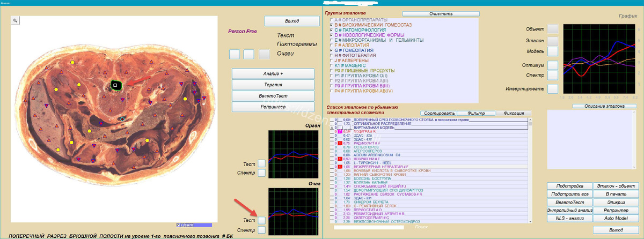The image size is (644, 239).
Task: Select the ВИРТУАЛЬНАЯ МОДЕЛЬ list row
Action: click(x=428, y=128)
